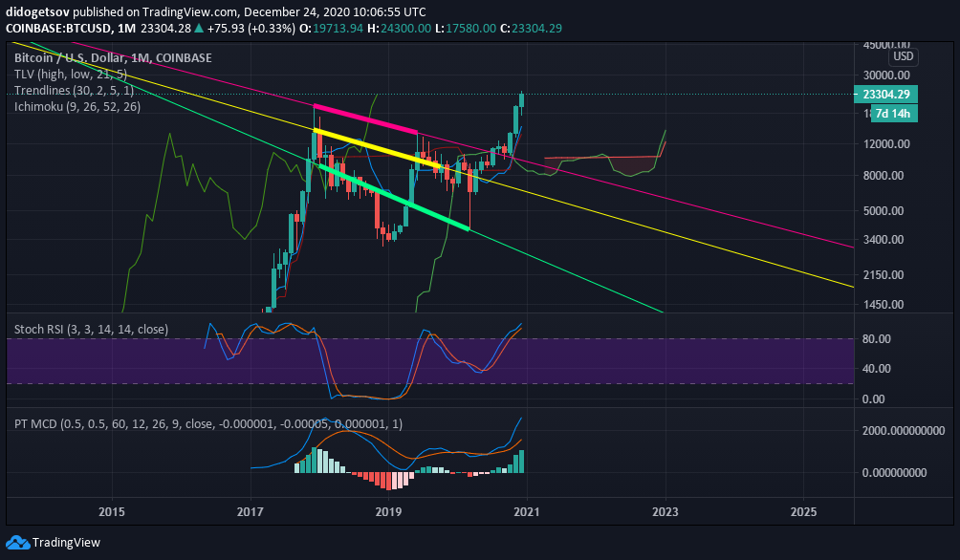Image resolution: width=960 pixels, height=560 pixels.
Task: Select the thick pink trendline segment
Action: tap(365, 118)
